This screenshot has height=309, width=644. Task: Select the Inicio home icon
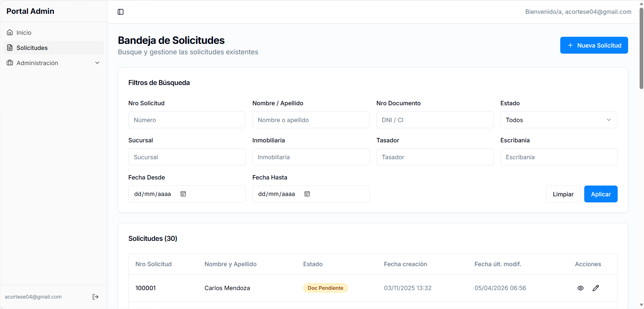tap(10, 32)
